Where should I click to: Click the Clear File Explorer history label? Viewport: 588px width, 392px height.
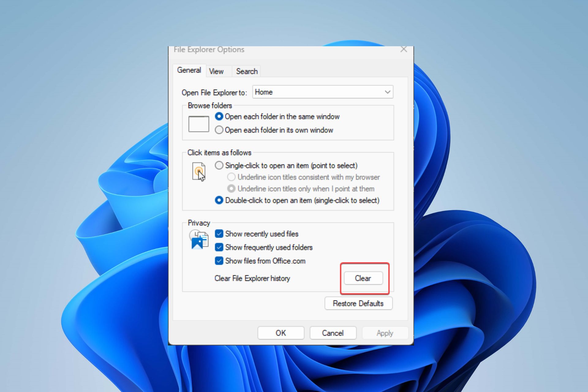tap(252, 278)
